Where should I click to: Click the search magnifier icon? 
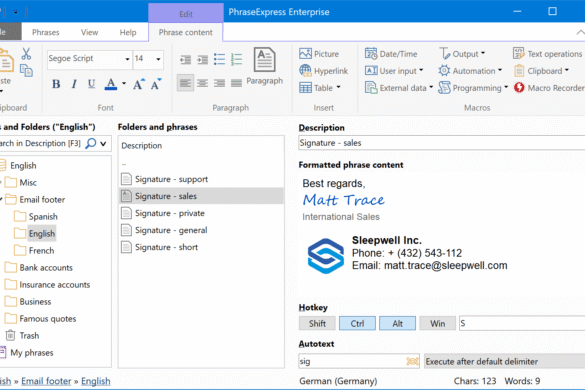tap(91, 143)
